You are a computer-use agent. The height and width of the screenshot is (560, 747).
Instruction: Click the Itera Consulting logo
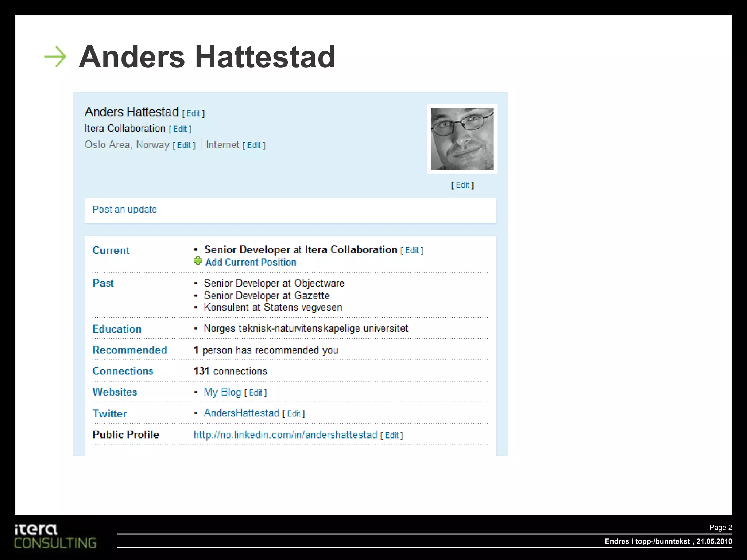pyautogui.click(x=55, y=536)
